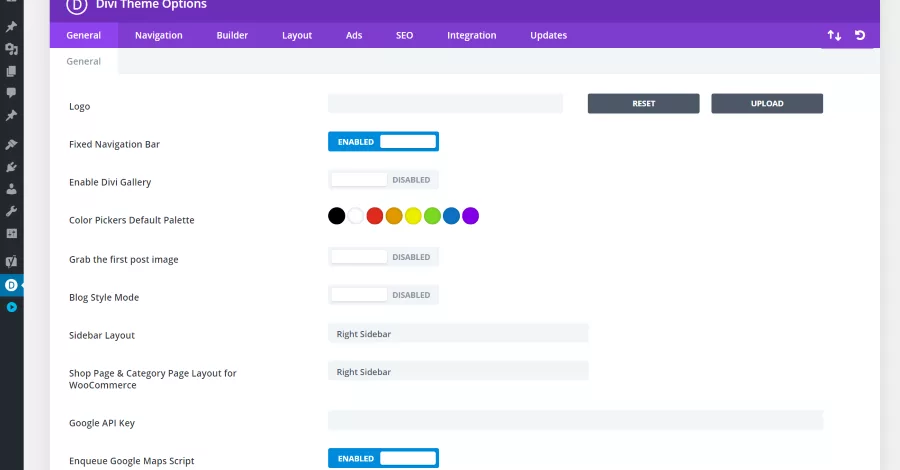The height and width of the screenshot is (470, 900).
Task: Switch to the Builder tab
Action: (x=232, y=36)
